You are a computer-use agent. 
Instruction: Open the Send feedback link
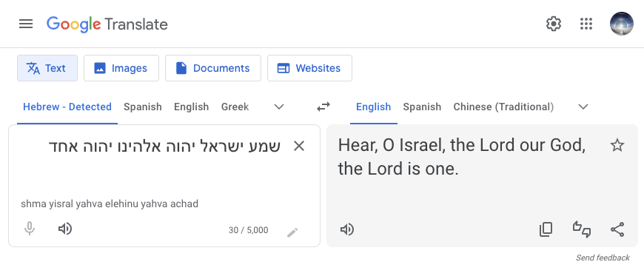click(x=603, y=258)
